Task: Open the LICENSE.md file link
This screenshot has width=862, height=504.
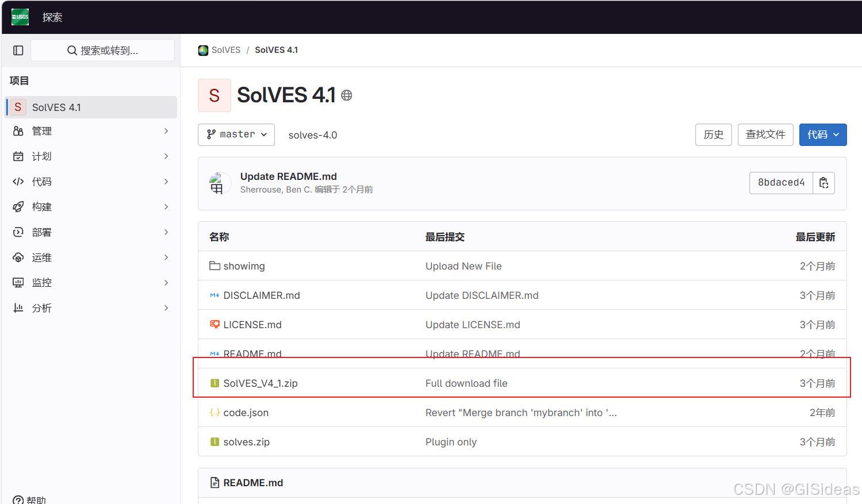Action: coord(252,325)
